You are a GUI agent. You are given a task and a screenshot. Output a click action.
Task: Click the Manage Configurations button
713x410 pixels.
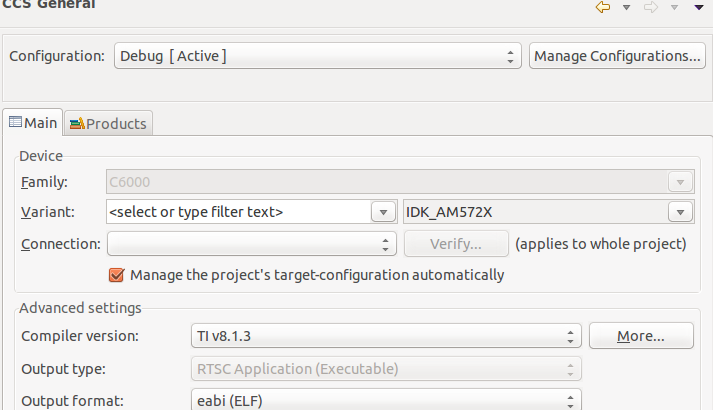click(x=617, y=56)
